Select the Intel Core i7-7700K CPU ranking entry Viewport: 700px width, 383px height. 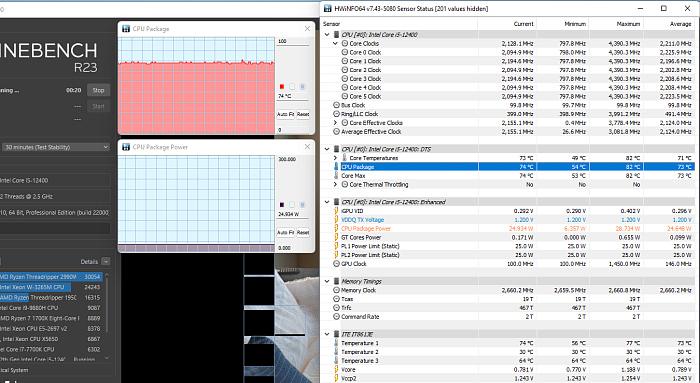(x=51, y=350)
